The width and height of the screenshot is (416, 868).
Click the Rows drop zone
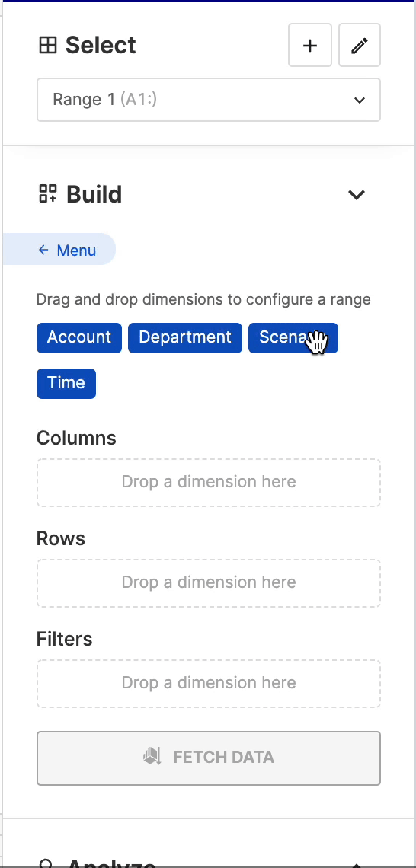tap(208, 583)
